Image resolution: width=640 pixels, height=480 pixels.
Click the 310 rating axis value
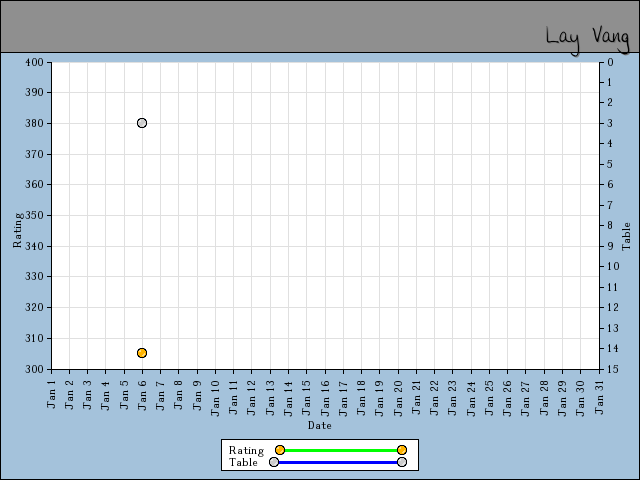click(x=34, y=338)
